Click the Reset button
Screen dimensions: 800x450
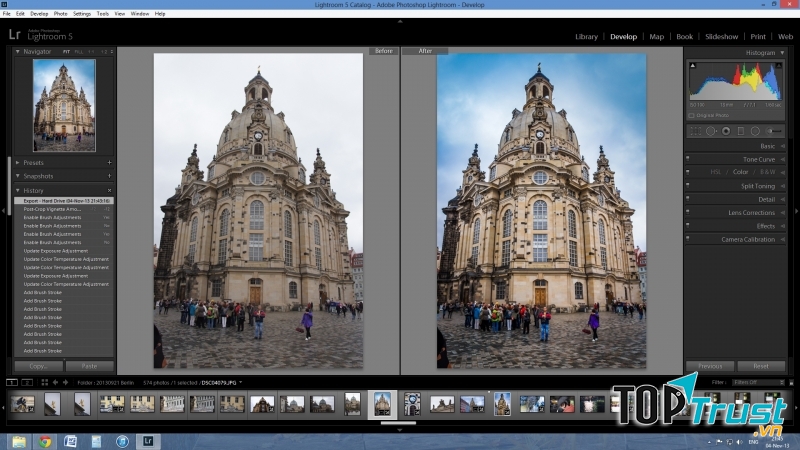(x=761, y=366)
